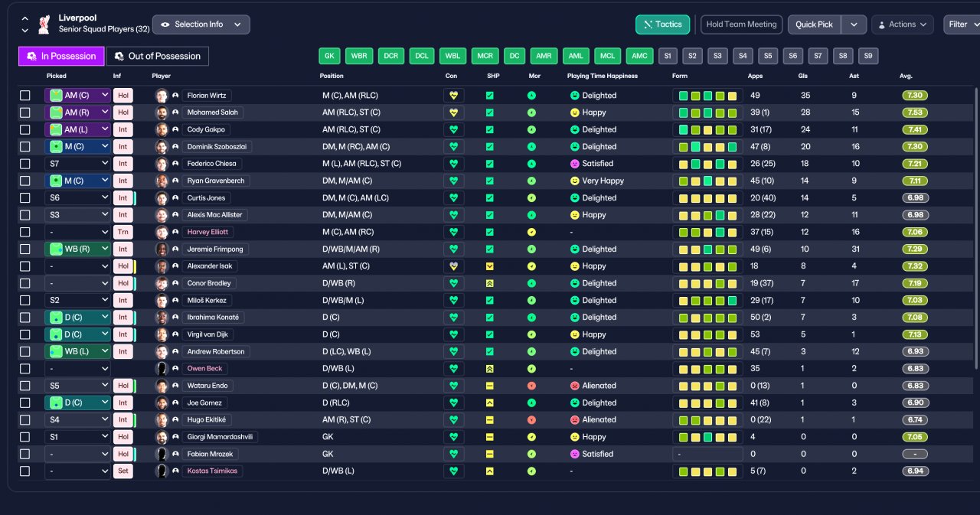Click the Liverpool club crest icon

click(45, 24)
